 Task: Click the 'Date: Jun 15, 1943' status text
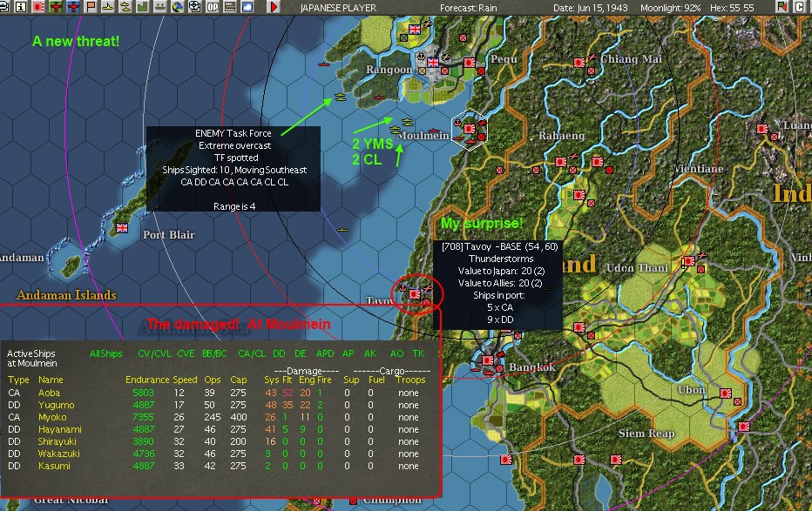(590, 8)
